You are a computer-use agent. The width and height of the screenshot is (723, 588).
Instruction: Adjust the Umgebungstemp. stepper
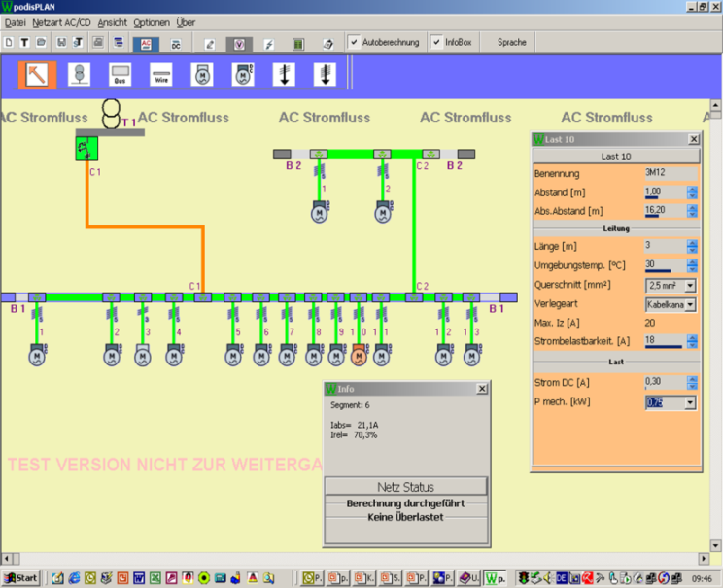coord(692,265)
